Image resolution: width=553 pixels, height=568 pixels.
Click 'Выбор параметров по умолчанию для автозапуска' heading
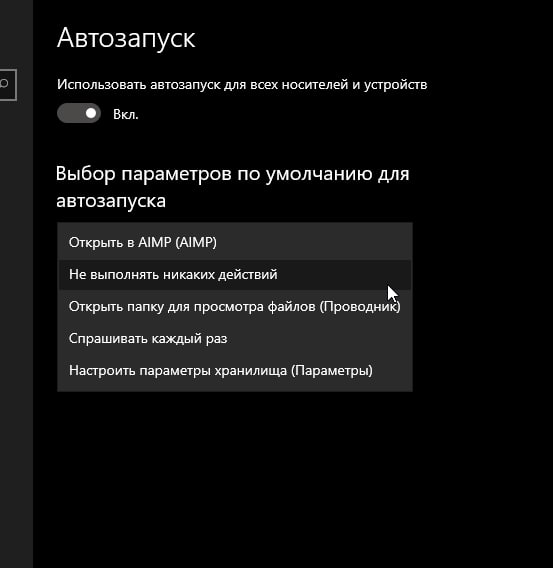[x=232, y=187]
